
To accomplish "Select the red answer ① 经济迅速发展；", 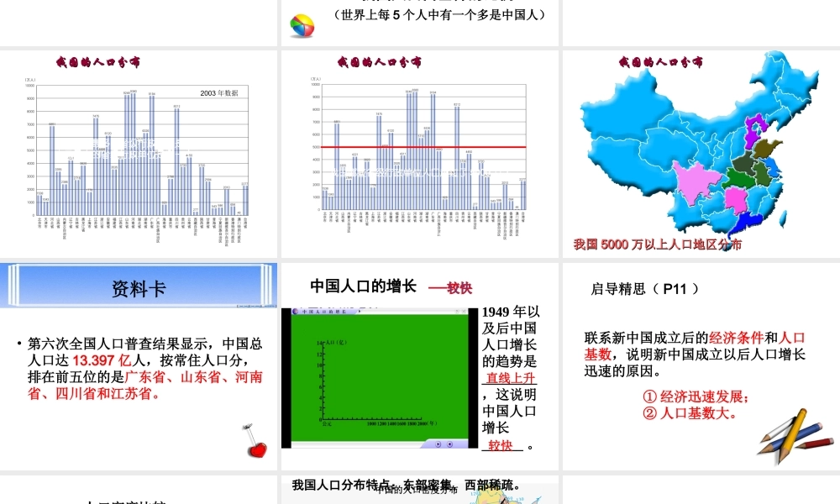I will tap(696, 396).
